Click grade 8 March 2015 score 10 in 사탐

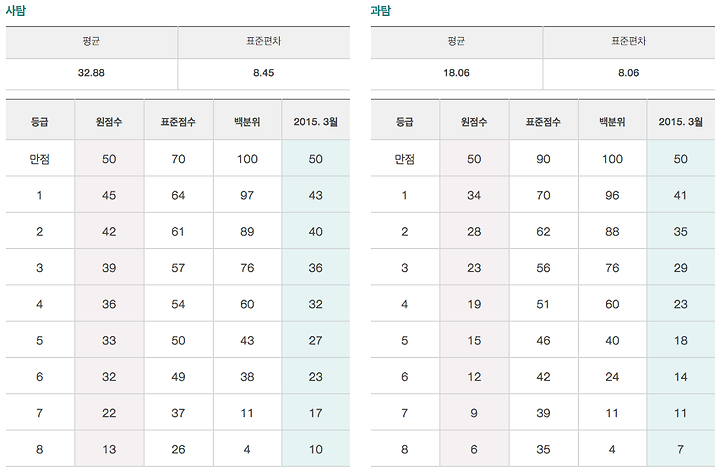tap(315, 449)
